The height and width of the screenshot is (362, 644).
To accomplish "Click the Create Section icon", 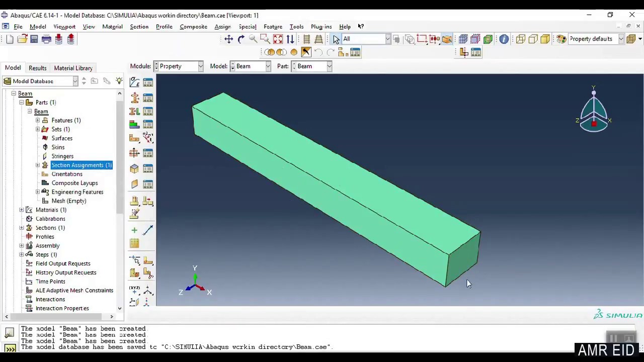I will (134, 98).
